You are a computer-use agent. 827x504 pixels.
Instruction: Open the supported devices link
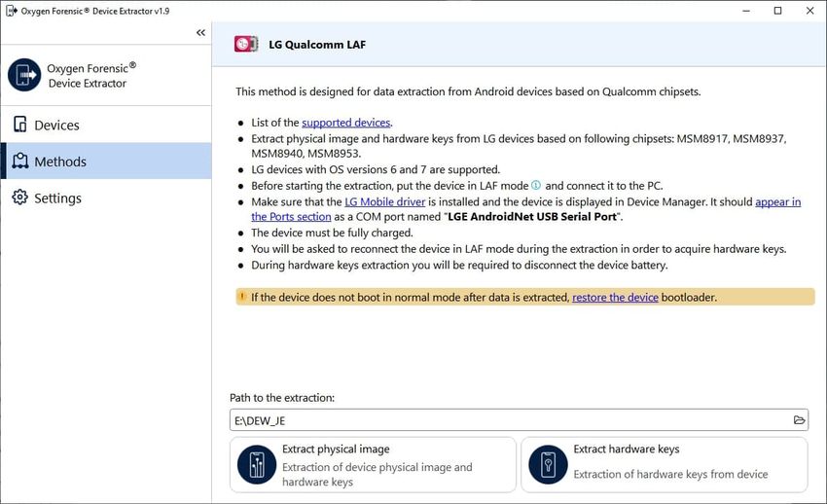coord(346,123)
